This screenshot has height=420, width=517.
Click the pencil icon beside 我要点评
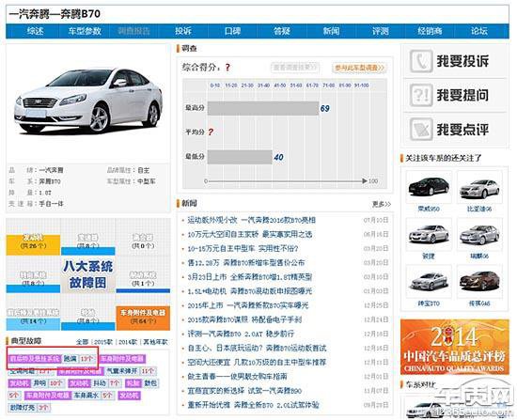tap(421, 129)
